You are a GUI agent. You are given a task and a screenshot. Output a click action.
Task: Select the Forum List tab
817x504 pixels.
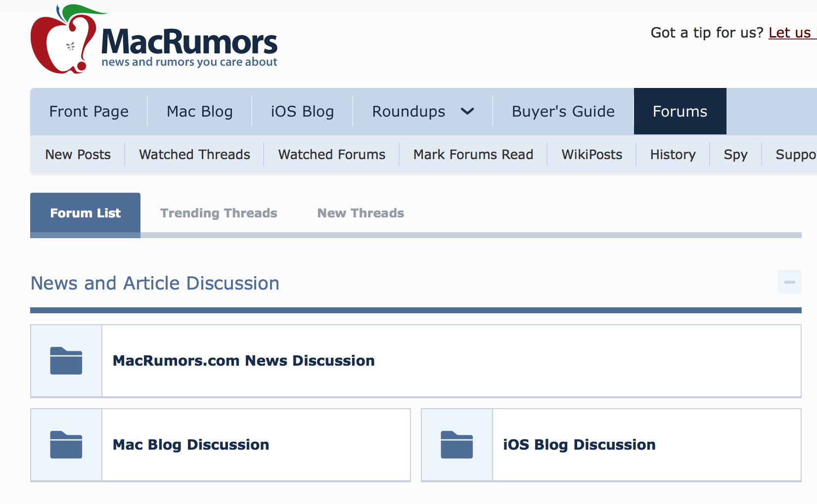85,213
